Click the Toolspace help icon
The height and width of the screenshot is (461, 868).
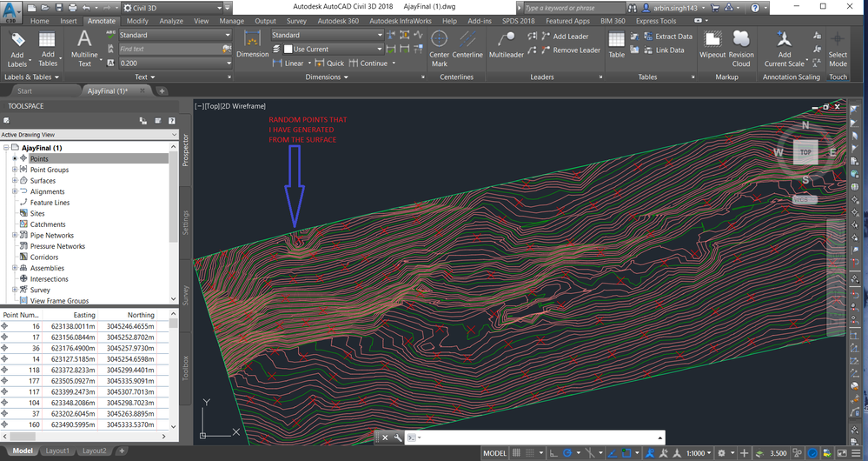tap(172, 120)
